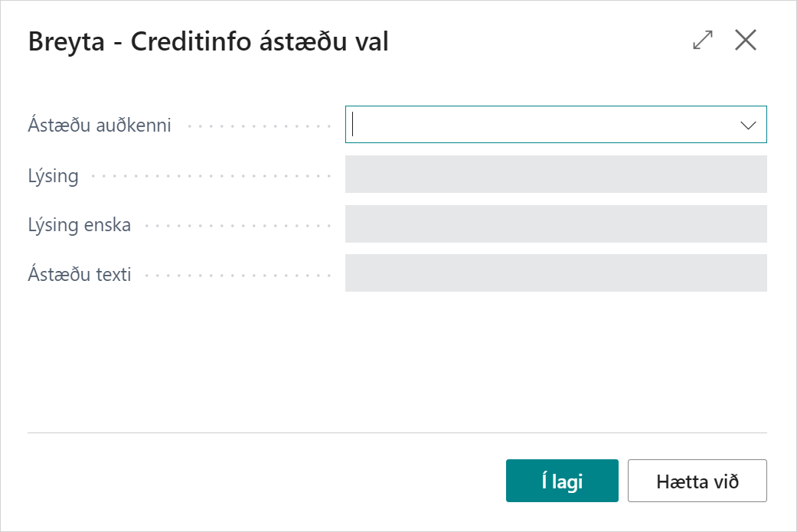
Task: Click dotted leader beside Lýsing label
Action: tap(211, 176)
